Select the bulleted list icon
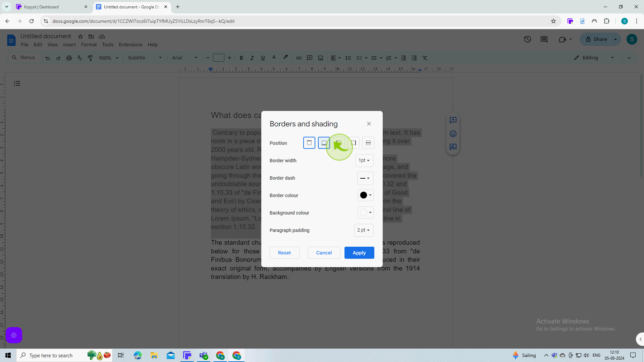Viewport: 644px width, 362px height. (374, 58)
